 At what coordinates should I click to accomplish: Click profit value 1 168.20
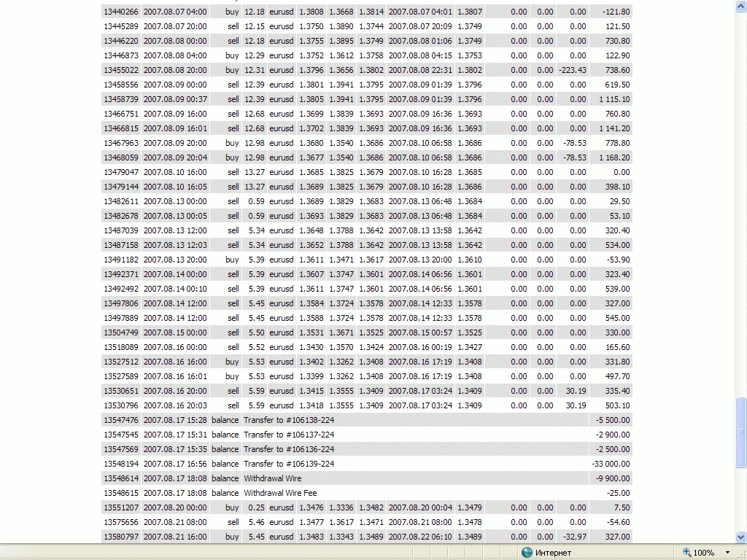614,157
